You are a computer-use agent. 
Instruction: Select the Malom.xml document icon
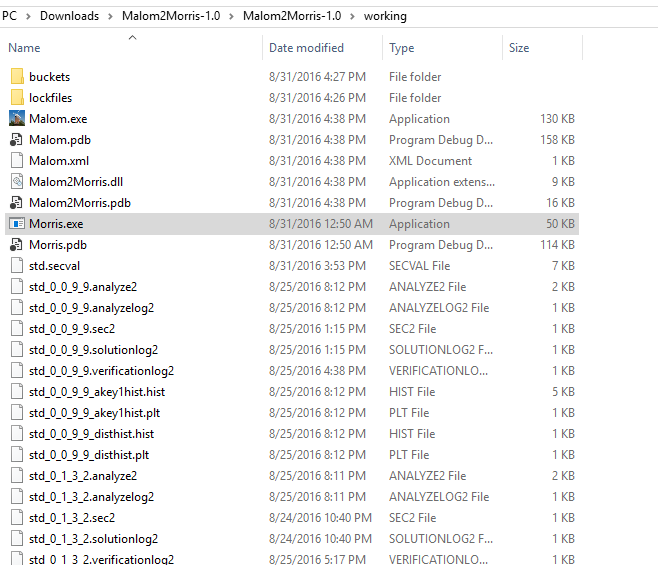tap(16, 161)
